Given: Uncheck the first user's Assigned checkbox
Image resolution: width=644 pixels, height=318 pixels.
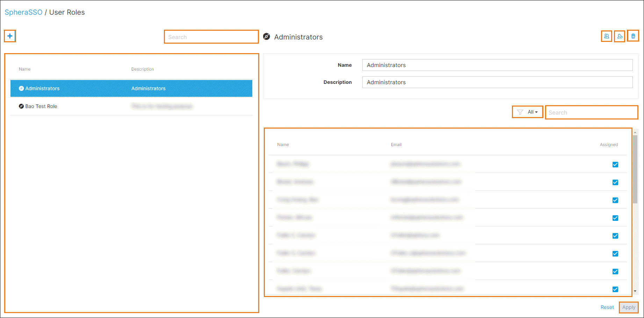Looking at the screenshot, I should (x=615, y=165).
